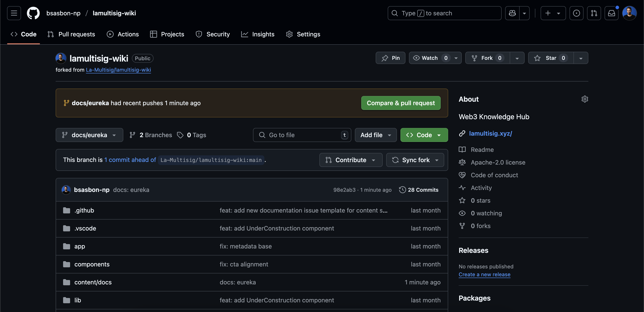This screenshot has height=312, width=644.
Task: View the Apache-2.0 license
Action: pyautogui.click(x=498, y=163)
